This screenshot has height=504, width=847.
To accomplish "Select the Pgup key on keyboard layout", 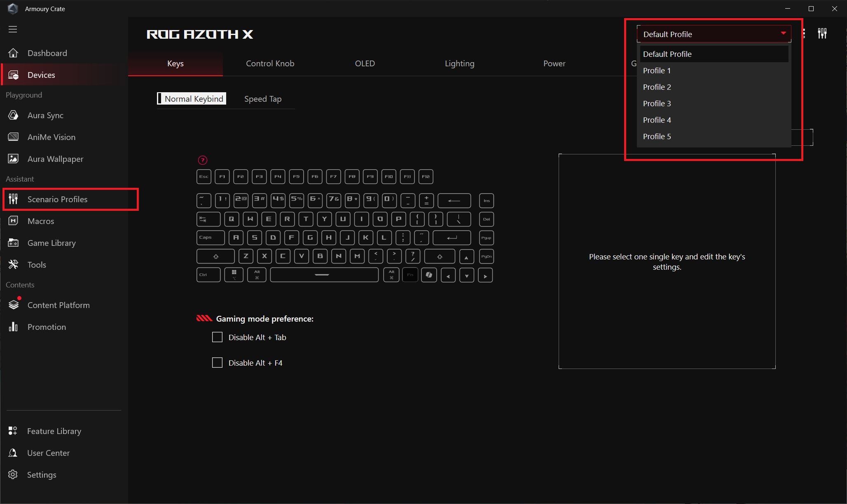I will coord(487,238).
